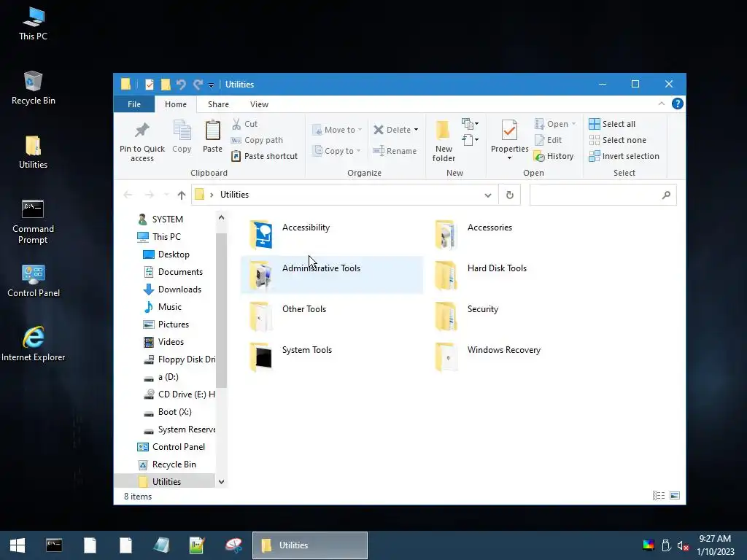Expand the Move to dropdown
The height and width of the screenshot is (560, 747).
tap(360, 130)
